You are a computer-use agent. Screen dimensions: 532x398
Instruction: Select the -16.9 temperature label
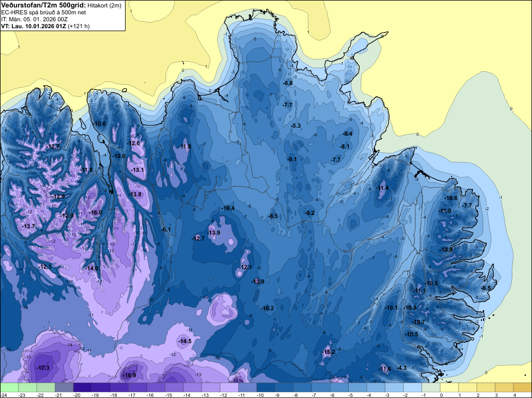(x=129, y=375)
